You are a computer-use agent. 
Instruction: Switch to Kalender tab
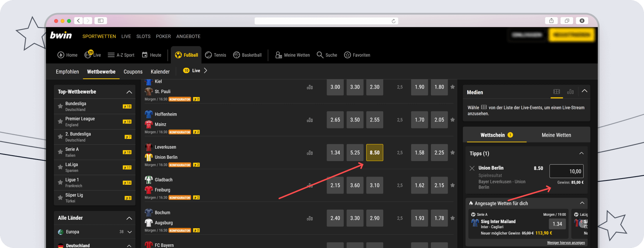coord(160,72)
